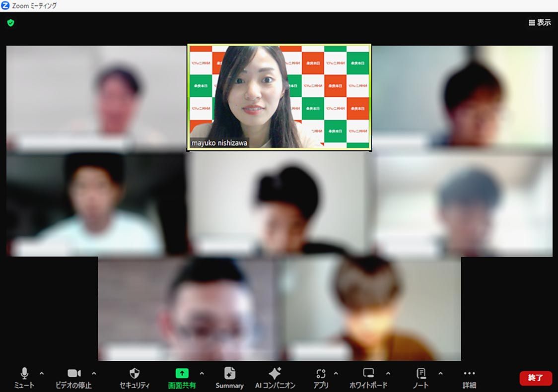Viewport: 558px width, 392px height.
Task: Expand the arrow next to ホワイトボード
Action: point(388,374)
